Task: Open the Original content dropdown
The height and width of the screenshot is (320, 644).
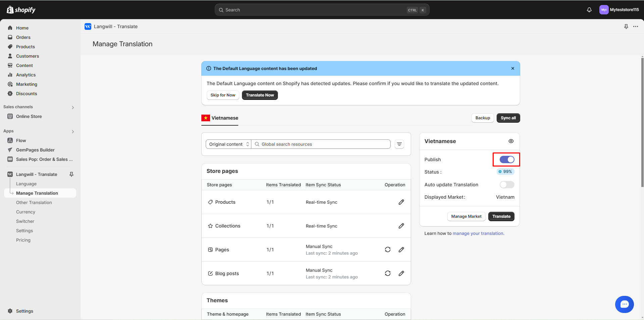Action: pos(228,144)
